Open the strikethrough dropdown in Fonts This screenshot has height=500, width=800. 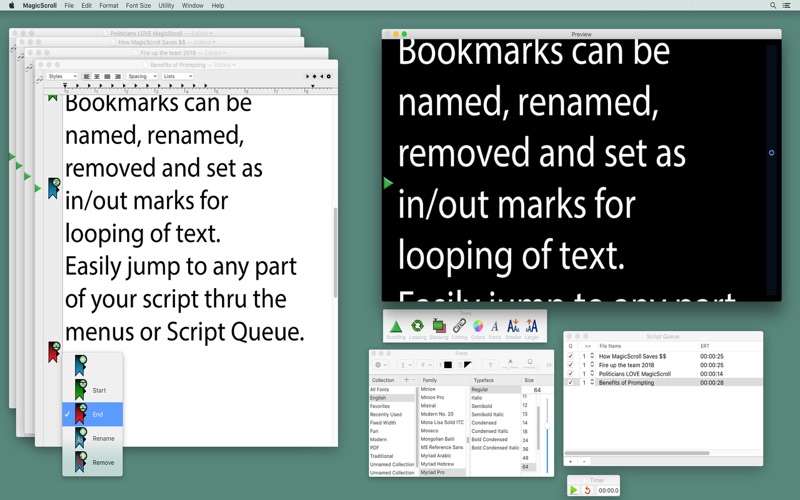click(x=424, y=365)
